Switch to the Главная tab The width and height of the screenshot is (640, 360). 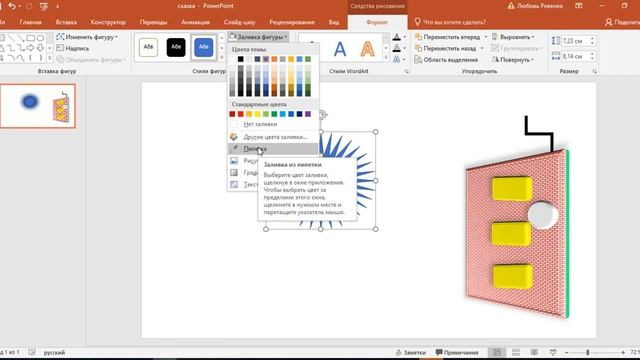tap(31, 22)
